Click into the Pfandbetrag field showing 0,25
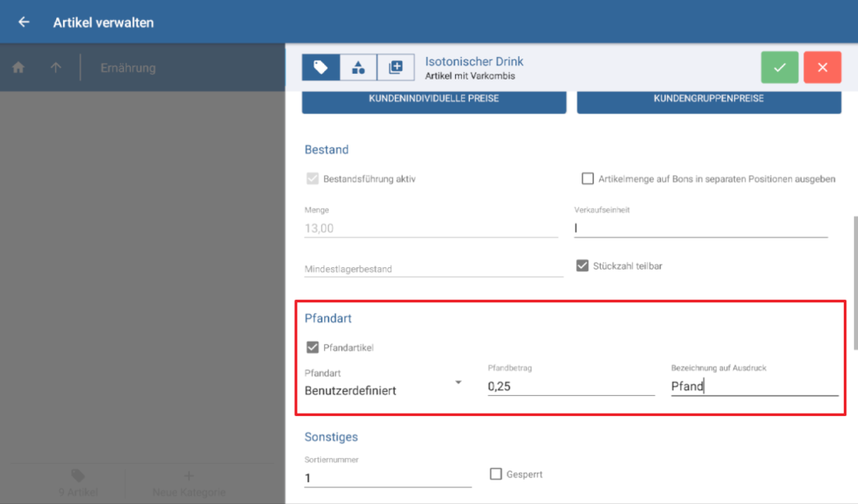Viewport: 858px width, 504px height. tap(570, 386)
